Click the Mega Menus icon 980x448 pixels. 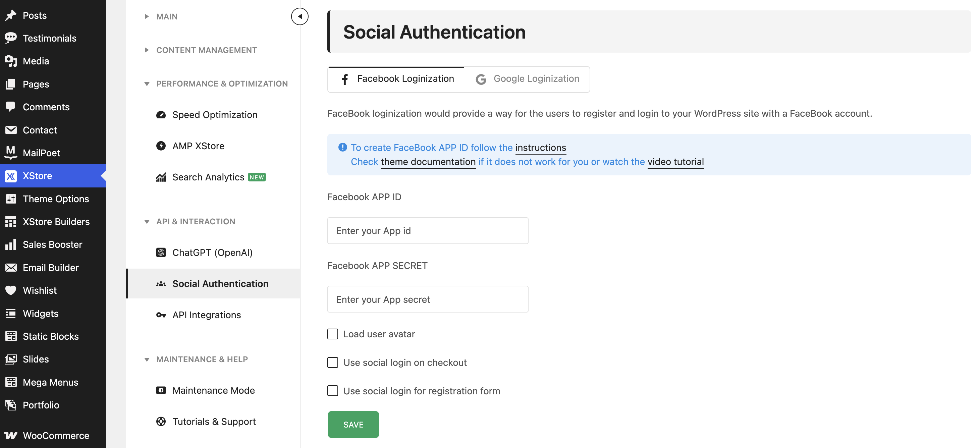click(x=11, y=382)
